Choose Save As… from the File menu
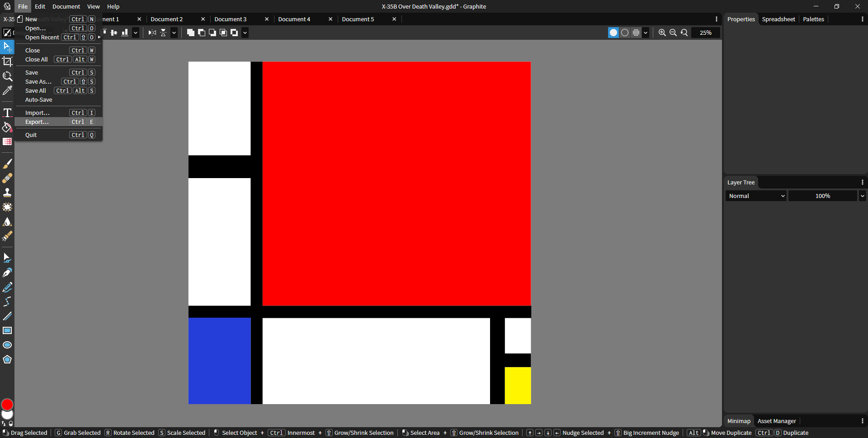 [59, 81]
